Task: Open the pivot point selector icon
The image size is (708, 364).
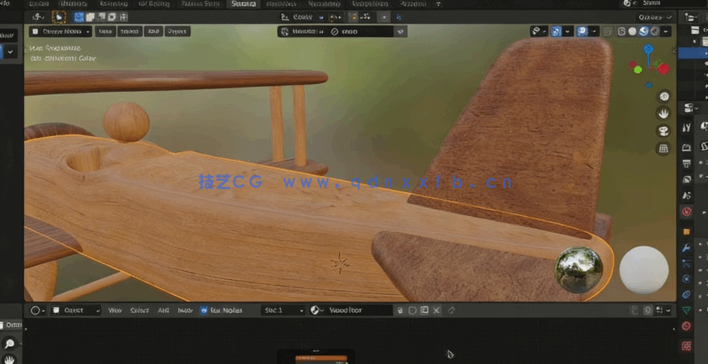Action: 335,17
